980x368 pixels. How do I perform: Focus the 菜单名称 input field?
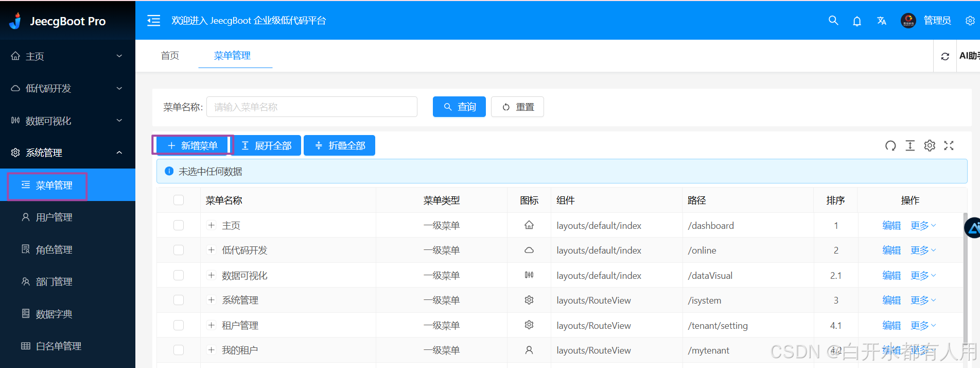point(312,107)
